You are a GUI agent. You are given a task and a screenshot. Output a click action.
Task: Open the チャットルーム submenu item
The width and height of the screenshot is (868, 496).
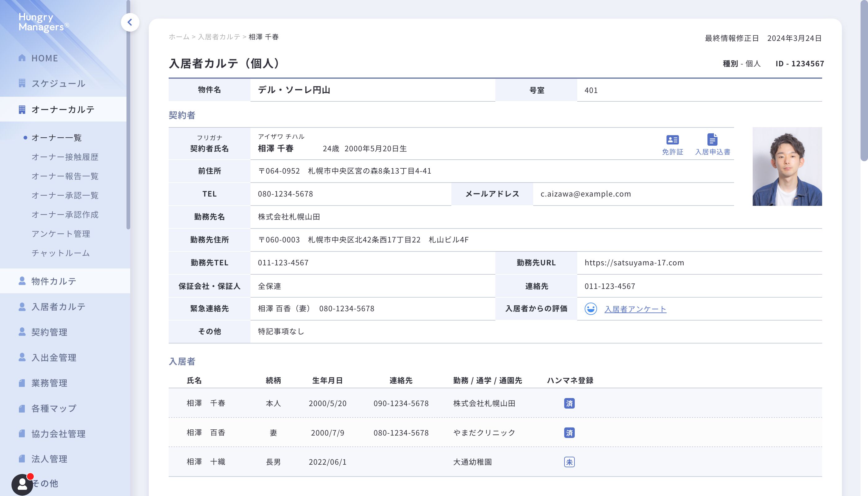pos(61,253)
